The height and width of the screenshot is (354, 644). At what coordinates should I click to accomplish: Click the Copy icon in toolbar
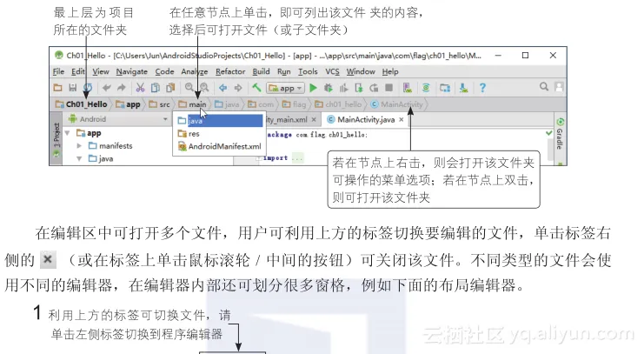pyautogui.click(x=156, y=88)
